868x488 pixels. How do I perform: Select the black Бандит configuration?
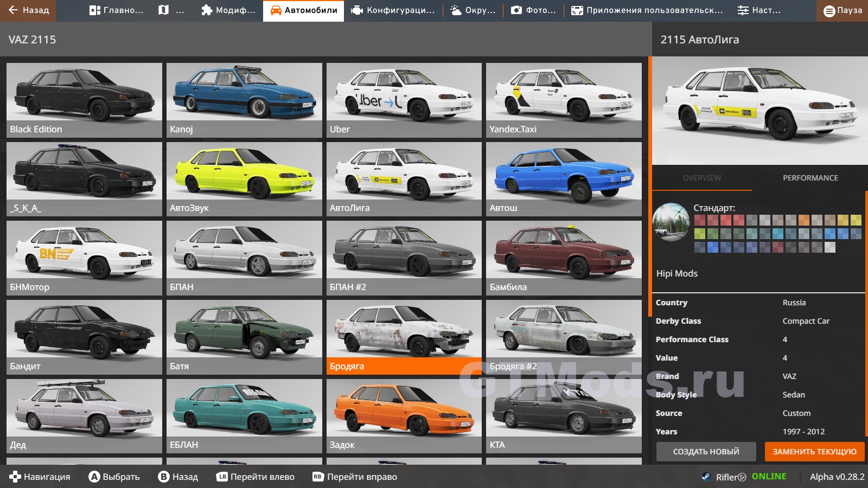tap(84, 337)
